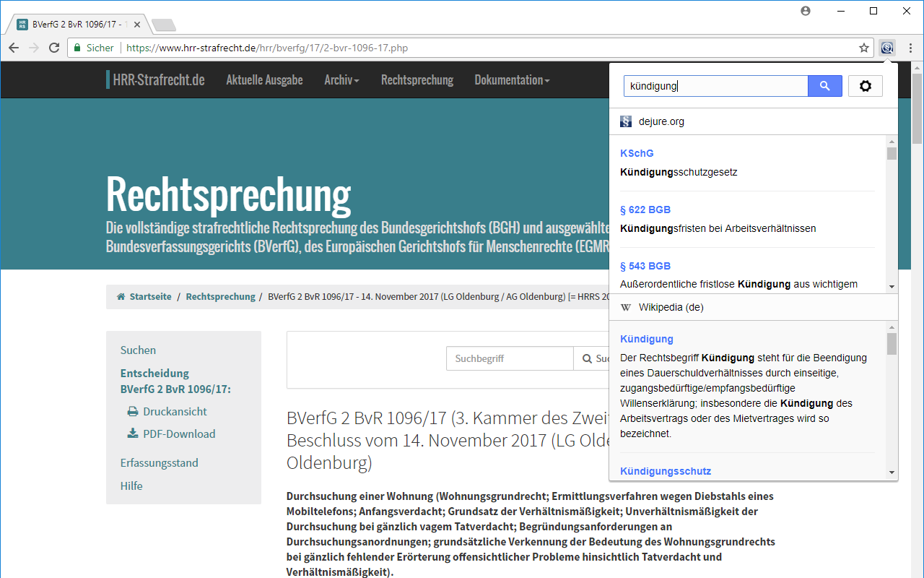The image size is (924, 578).
Task: Open the Kündigungsschutz Wikipedia link
Action: coord(666,471)
